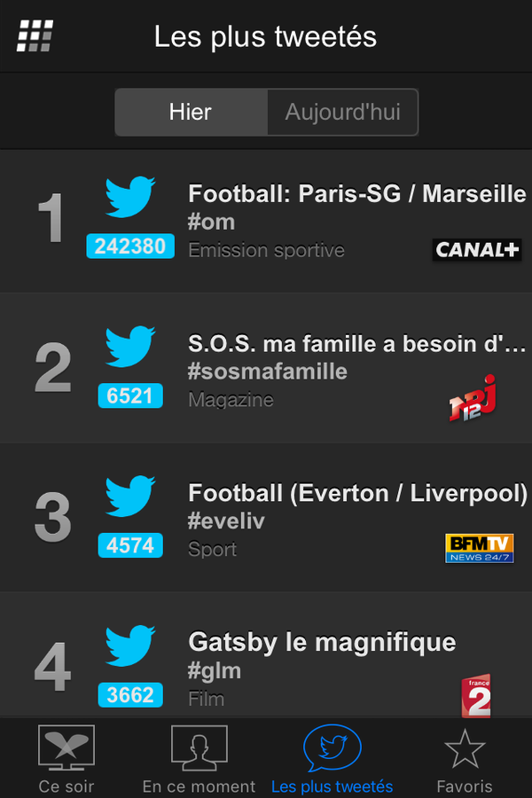The image size is (532, 798).
Task: Click the CANAL+ channel logo
Action: point(477,250)
